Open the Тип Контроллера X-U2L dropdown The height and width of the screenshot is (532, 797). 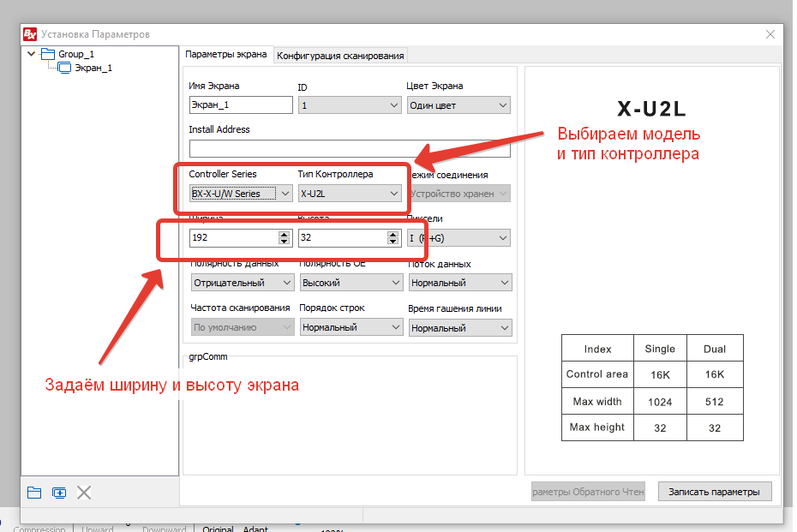(350, 194)
